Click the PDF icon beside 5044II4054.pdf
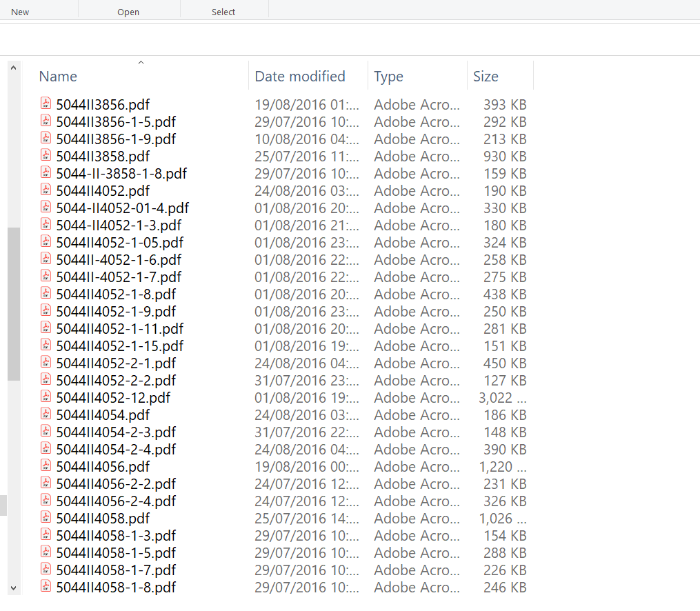 46,414
